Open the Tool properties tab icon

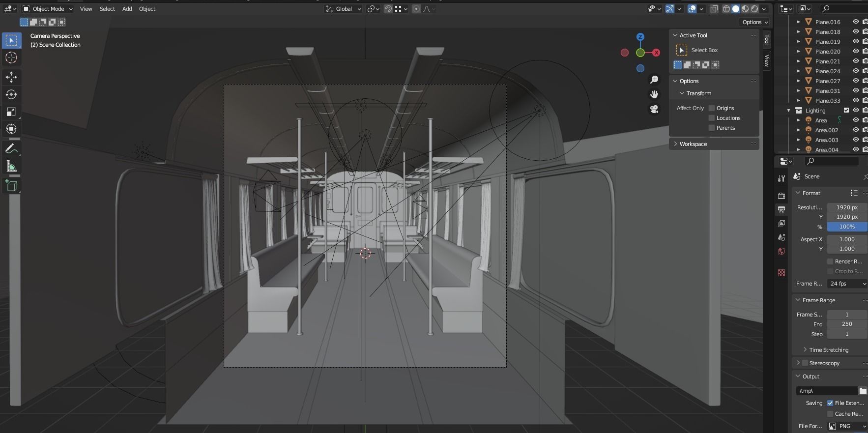[781, 178]
